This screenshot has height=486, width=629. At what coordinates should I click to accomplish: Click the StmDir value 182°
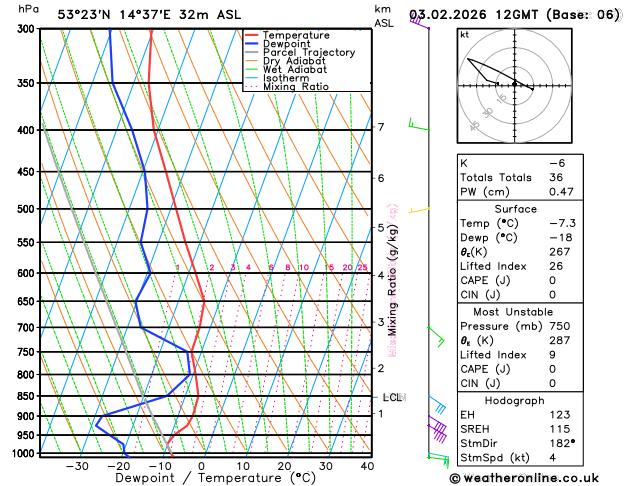click(562, 443)
